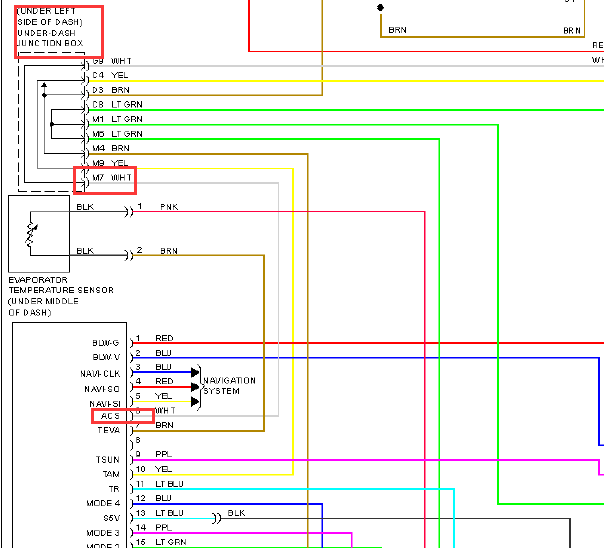Screen dimensions: 604x548
Task: Click the BRN wire label at pin 7 TEVA
Action: (164, 425)
